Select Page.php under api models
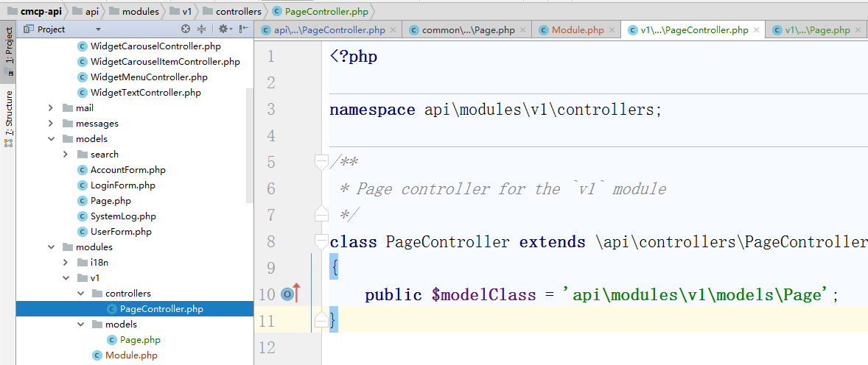The image size is (868, 365). pos(104,201)
